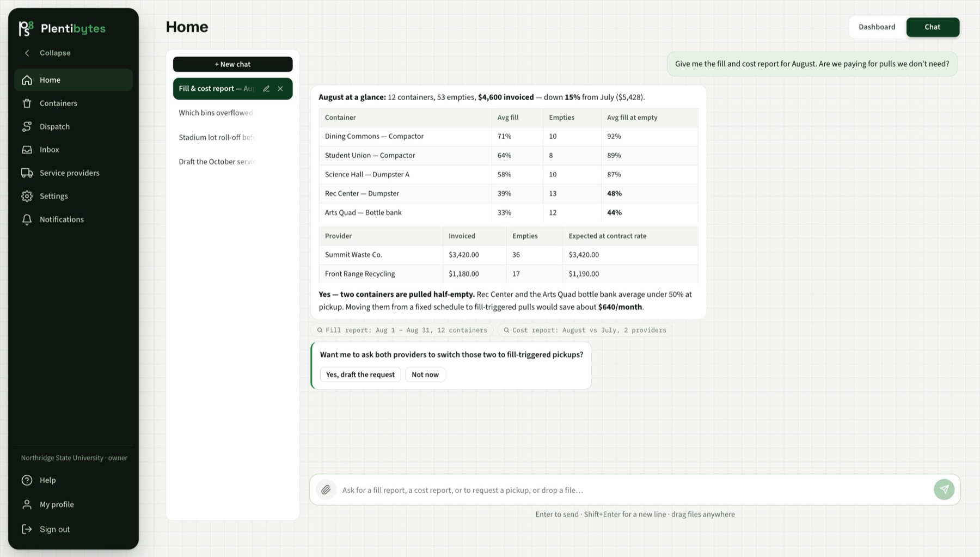980x557 pixels.
Task: Go to Containers in the sidebar
Action: [73, 103]
